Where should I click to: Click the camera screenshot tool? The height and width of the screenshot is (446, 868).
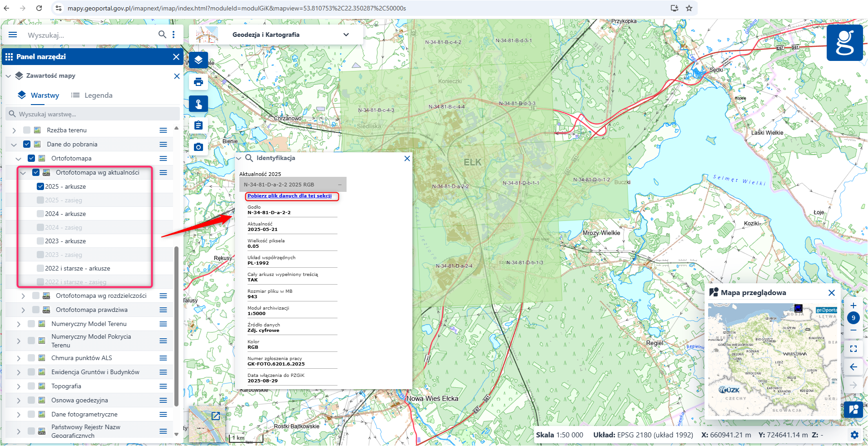[198, 147]
